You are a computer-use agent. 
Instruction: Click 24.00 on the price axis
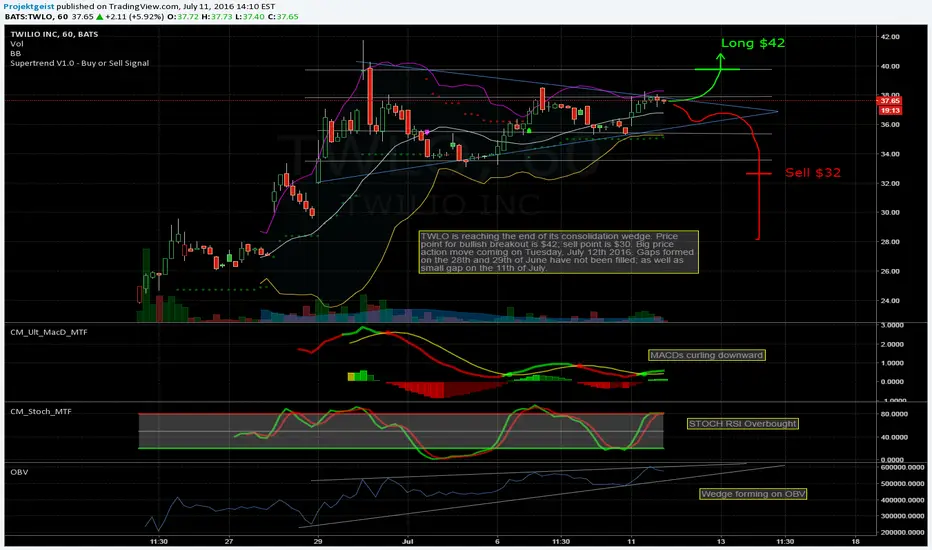click(890, 301)
